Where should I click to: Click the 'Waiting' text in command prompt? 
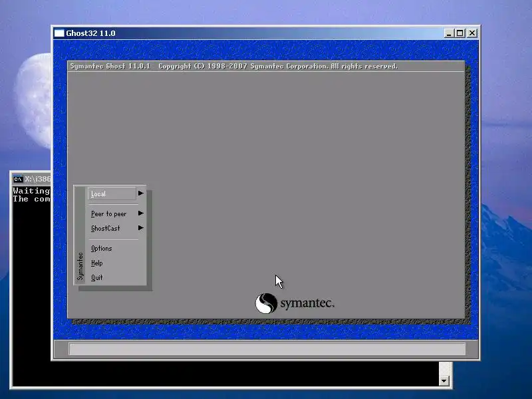[31, 191]
